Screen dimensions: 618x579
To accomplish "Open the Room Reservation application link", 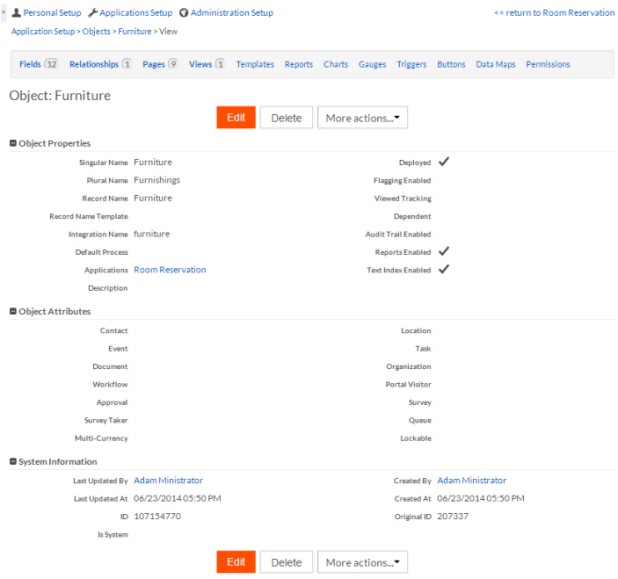I will [x=170, y=270].
